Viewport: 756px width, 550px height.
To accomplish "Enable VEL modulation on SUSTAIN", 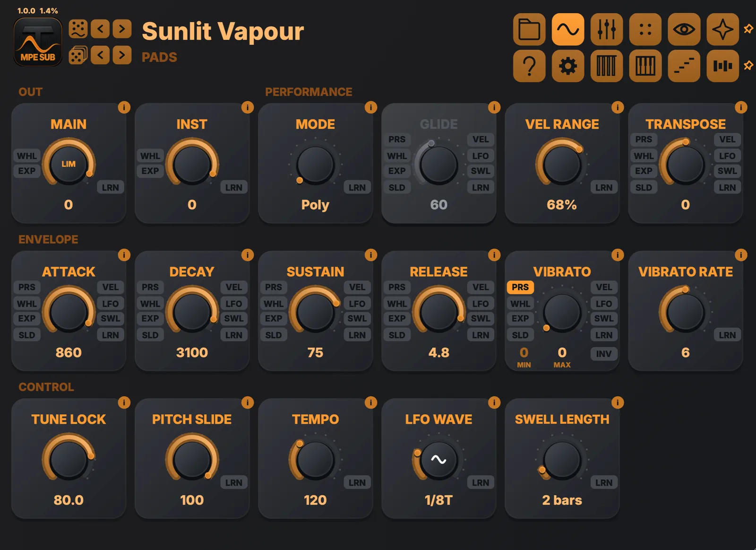I will coord(357,287).
